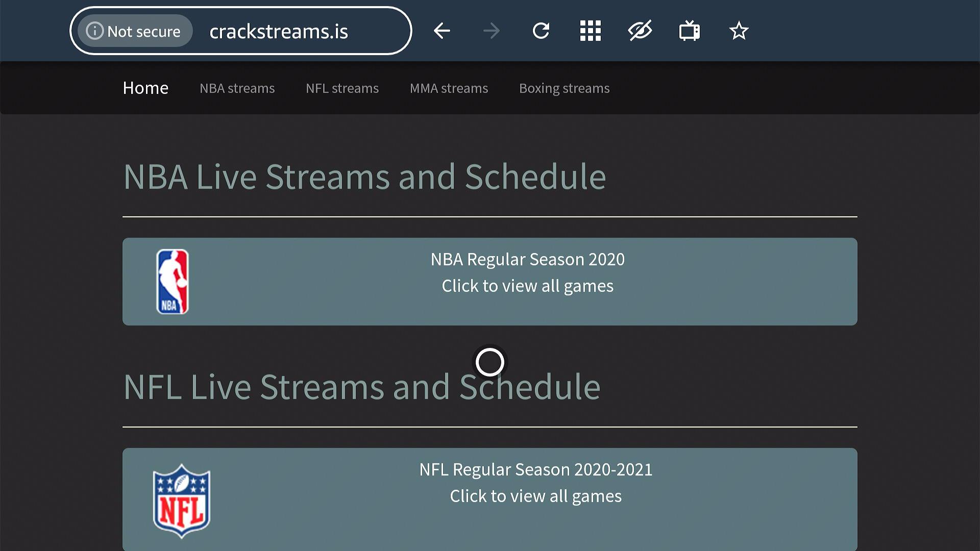Click the forward arrow button
This screenshot has width=980, height=551.
pos(491,31)
